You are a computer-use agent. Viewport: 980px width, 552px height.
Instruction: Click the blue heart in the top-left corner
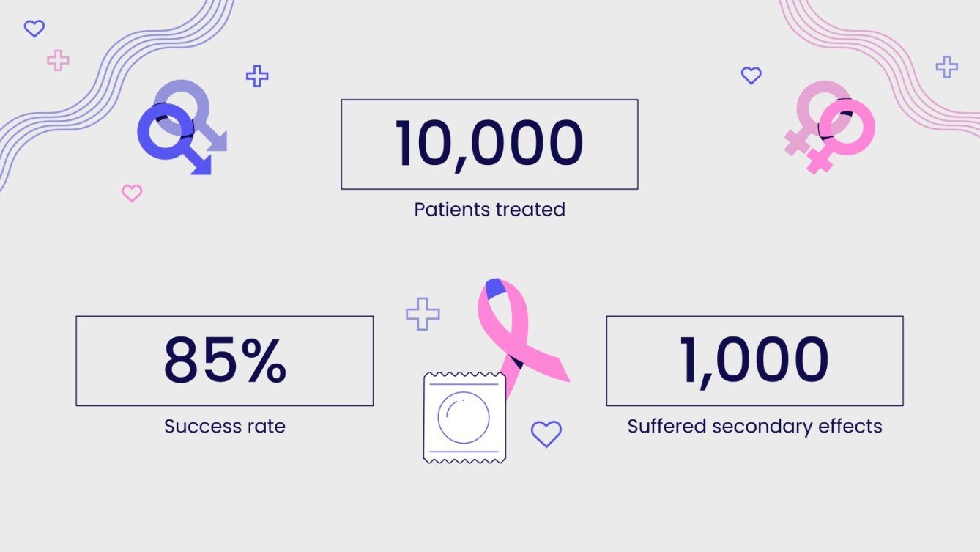pos(34,29)
